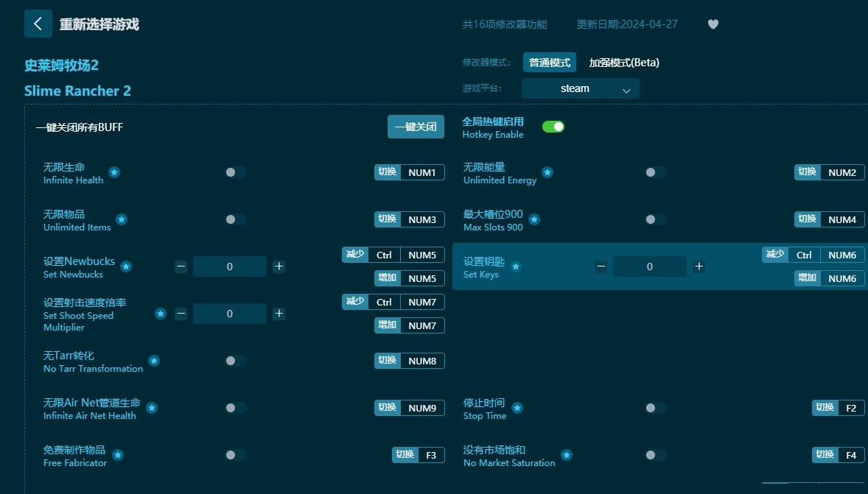Click the back arrow to reselect game

pos(38,23)
